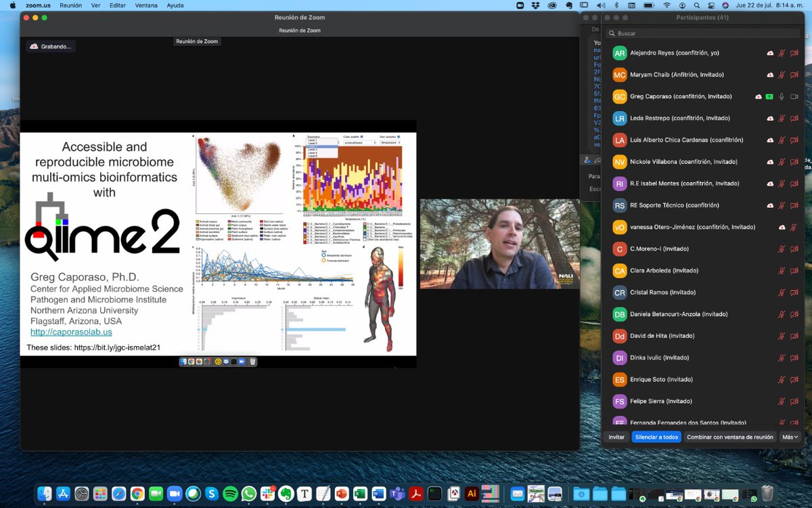Image resolution: width=812 pixels, height=508 pixels.
Task: Click the Creative Cloud menu bar icon
Action: pyautogui.click(x=552, y=5)
